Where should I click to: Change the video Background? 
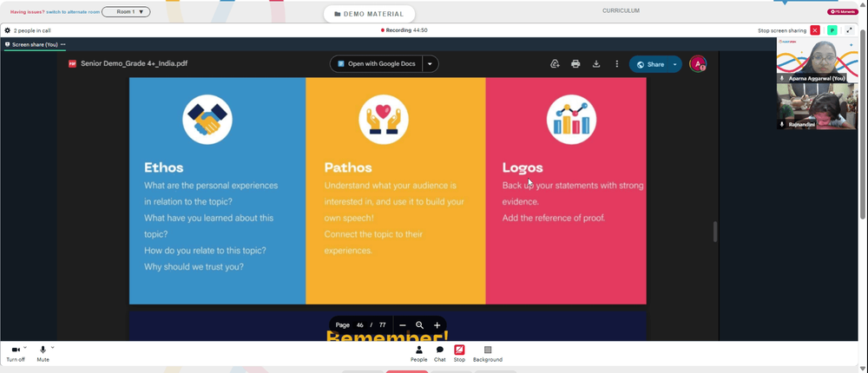point(488,354)
